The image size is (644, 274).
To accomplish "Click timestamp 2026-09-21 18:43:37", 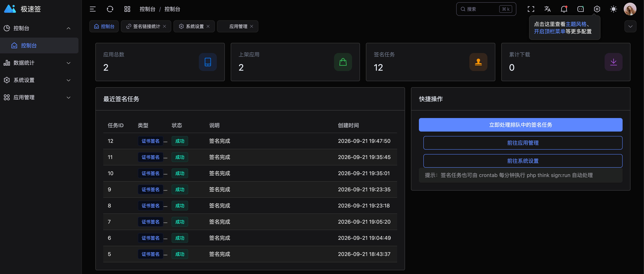I will 364,254.
